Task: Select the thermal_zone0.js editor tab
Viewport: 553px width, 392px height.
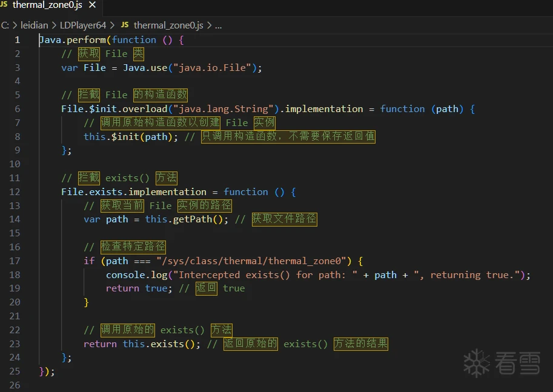Action: [x=48, y=5]
